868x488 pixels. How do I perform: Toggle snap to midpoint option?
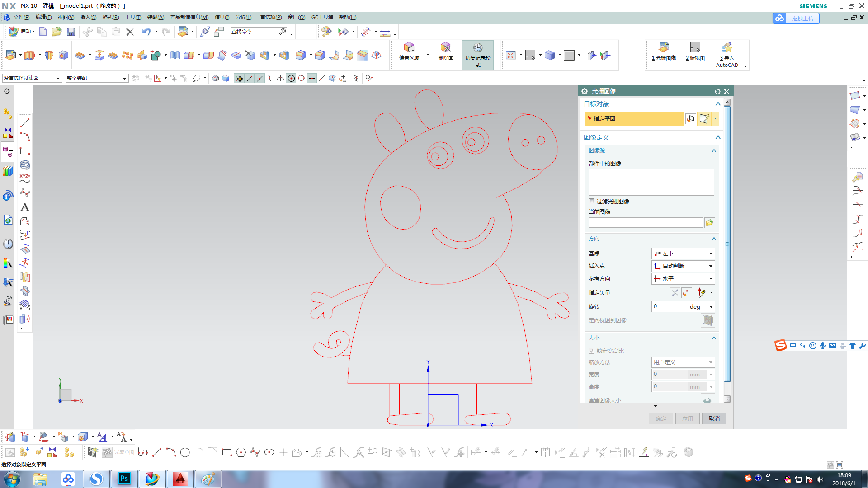click(259, 78)
